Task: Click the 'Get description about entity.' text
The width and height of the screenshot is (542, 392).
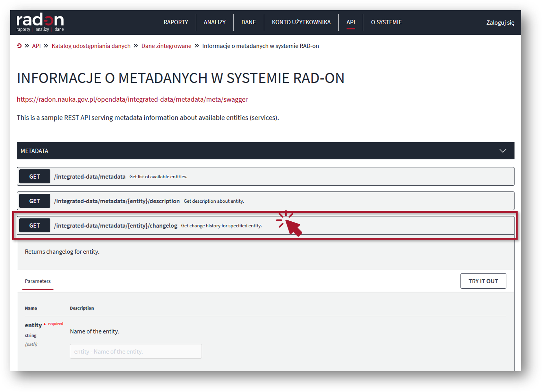Action: 214,201
